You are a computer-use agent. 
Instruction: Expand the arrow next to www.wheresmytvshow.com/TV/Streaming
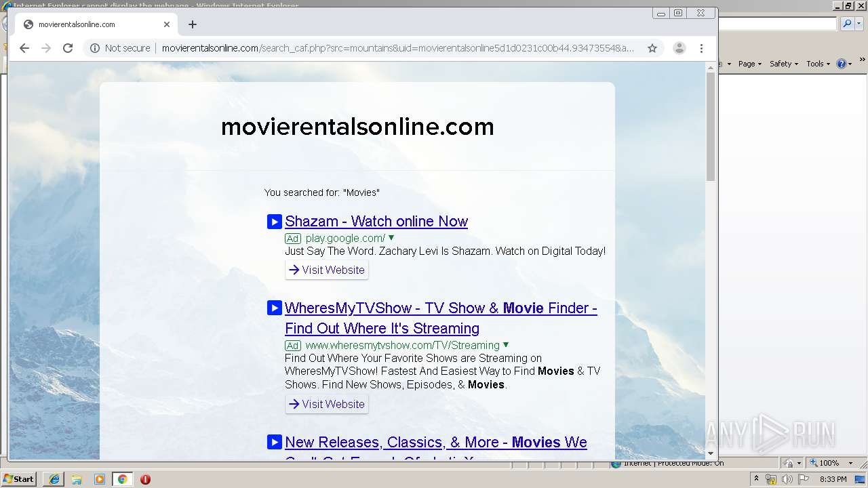coord(506,345)
